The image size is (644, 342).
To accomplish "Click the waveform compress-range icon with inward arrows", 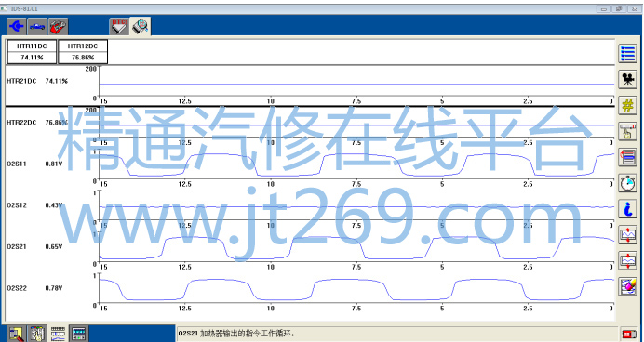I will coord(627,260).
